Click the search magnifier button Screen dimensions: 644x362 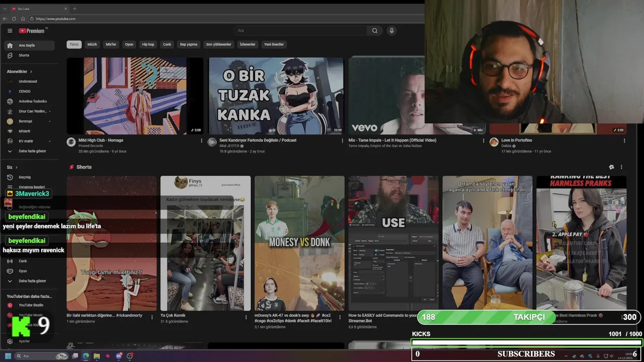(x=375, y=31)
